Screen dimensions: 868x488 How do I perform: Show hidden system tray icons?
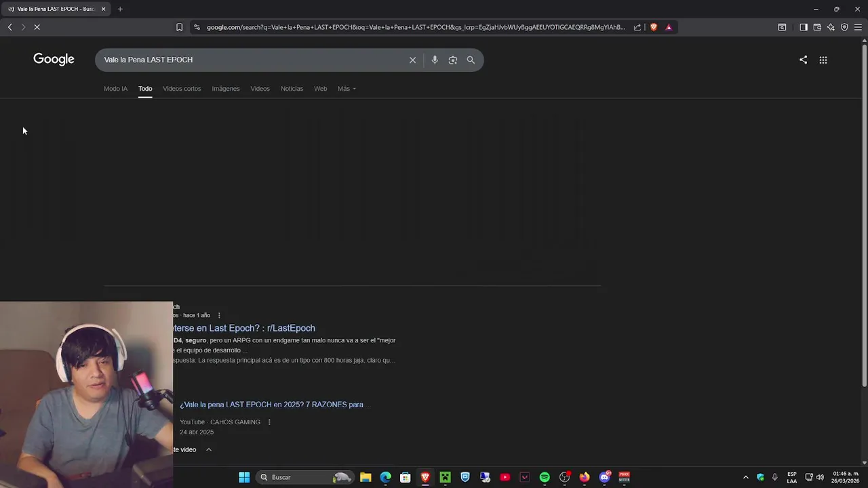click(745, 477)
